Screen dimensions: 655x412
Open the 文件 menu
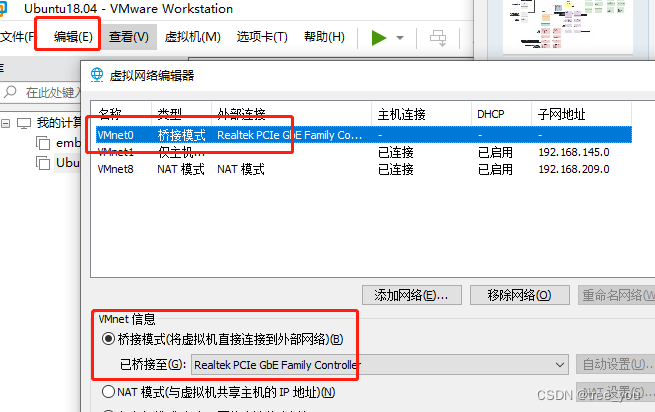(17, 37)
